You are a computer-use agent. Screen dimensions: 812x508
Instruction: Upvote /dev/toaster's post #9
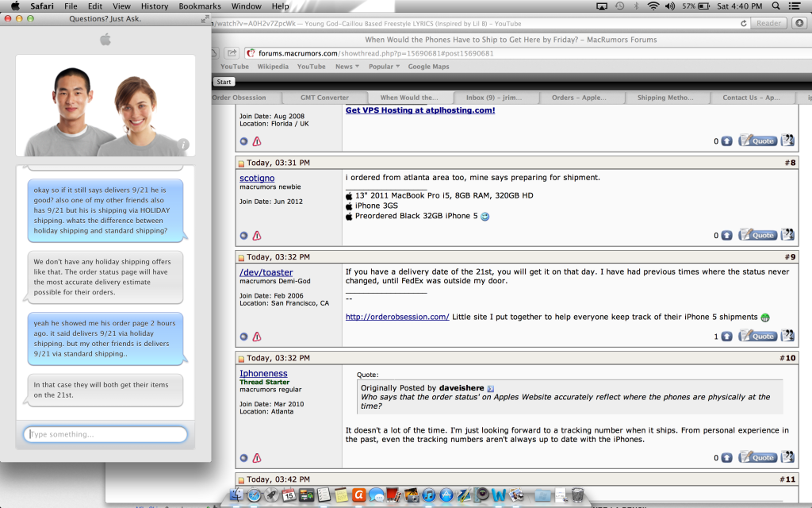pos(727,337)
